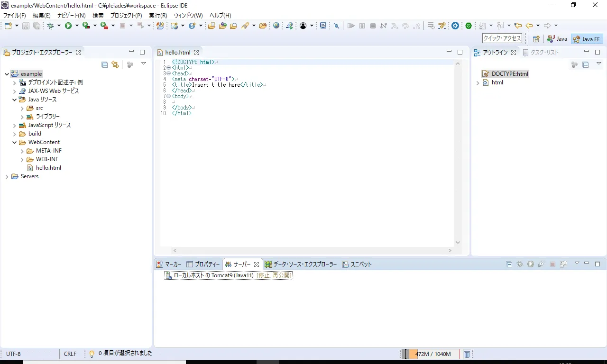
Task: Open the ウィンドウ(W) menu
Action: [x=188, y=16]
